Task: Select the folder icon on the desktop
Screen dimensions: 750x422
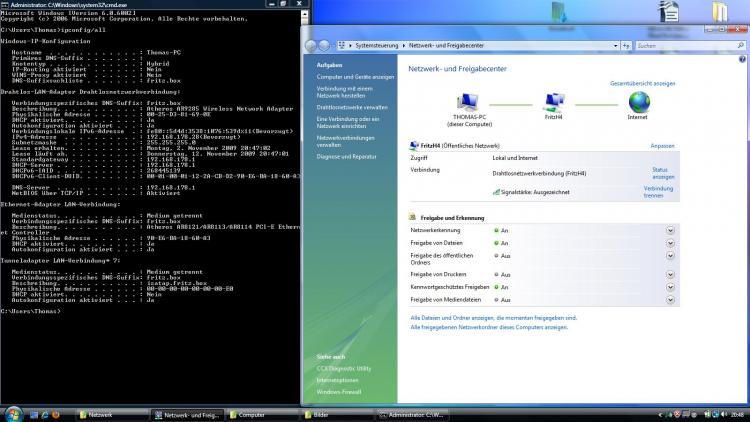Action: coord(719,12)
